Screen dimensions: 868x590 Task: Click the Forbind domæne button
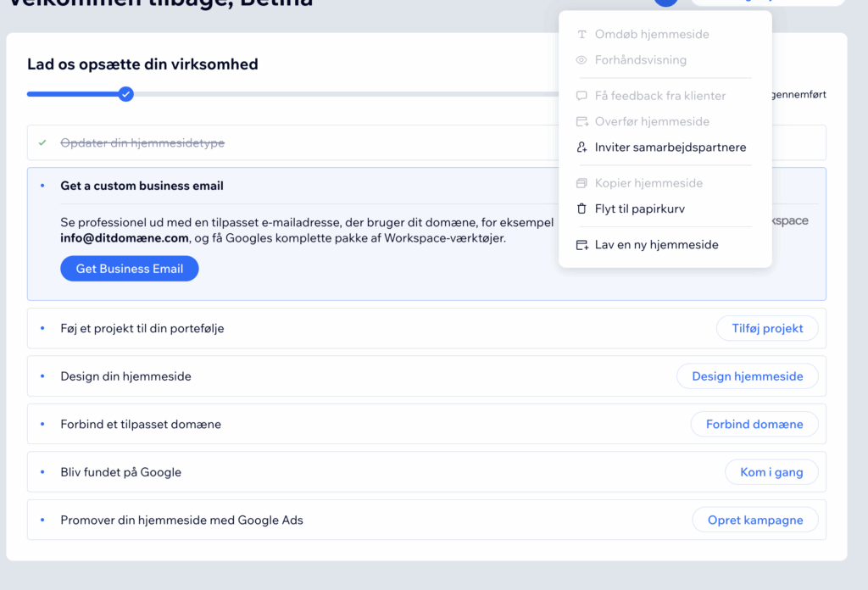(754, 424)
